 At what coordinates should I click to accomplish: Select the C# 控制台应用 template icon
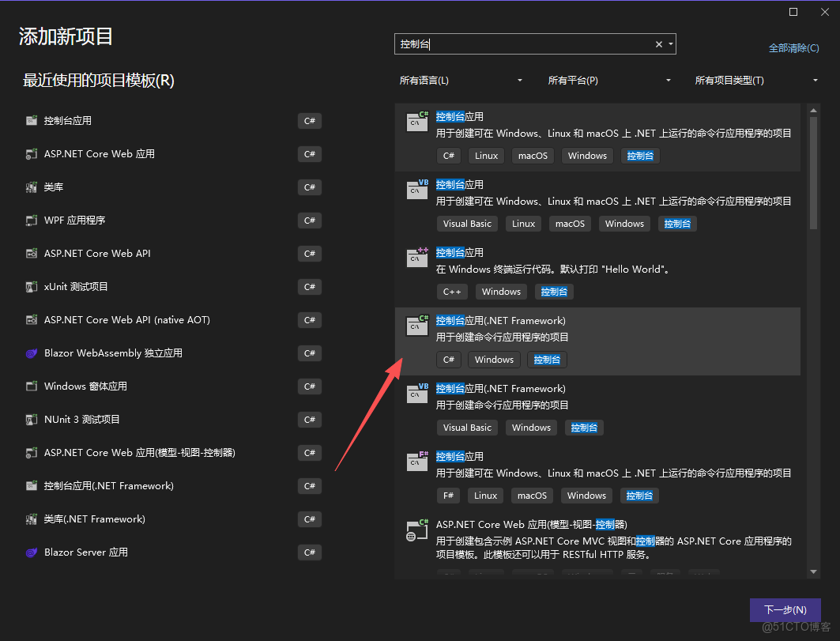coord(30,120)
